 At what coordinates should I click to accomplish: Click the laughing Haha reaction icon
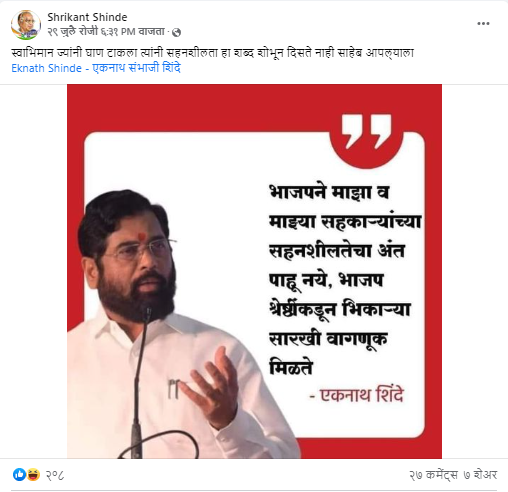tap(33, 474)
